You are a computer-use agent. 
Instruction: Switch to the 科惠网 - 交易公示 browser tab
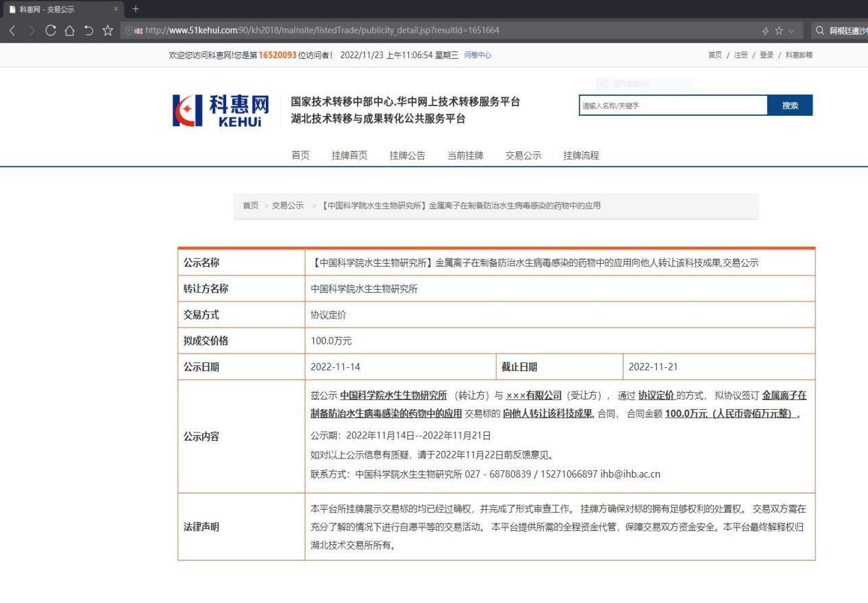(x=48, y=9)
